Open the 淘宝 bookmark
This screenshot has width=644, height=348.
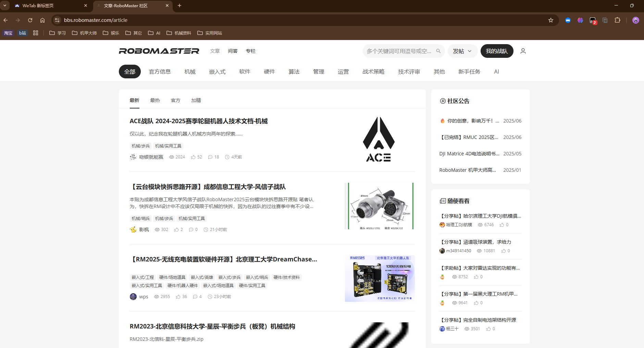click(x=8, y=33)
